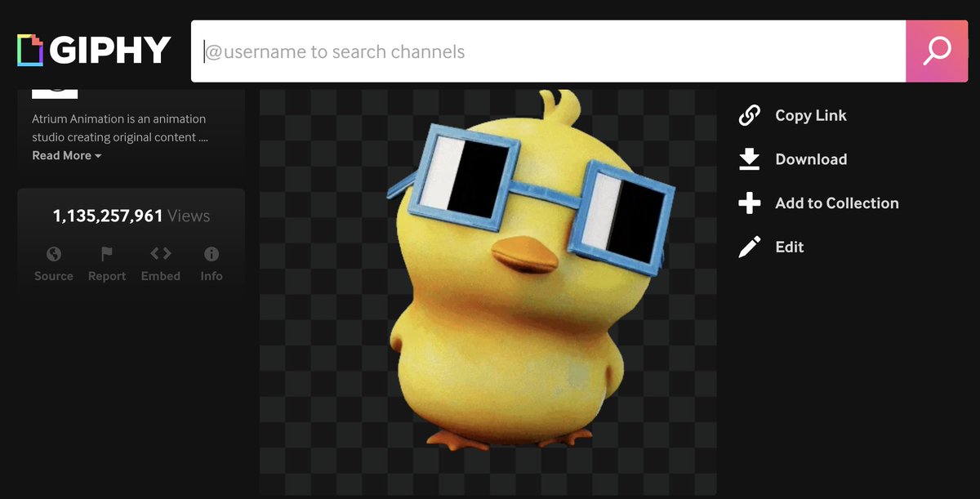Click the Add to Collection plus icon
The height and width of the screenshot is (499, 980).
(x=749, y=203)
